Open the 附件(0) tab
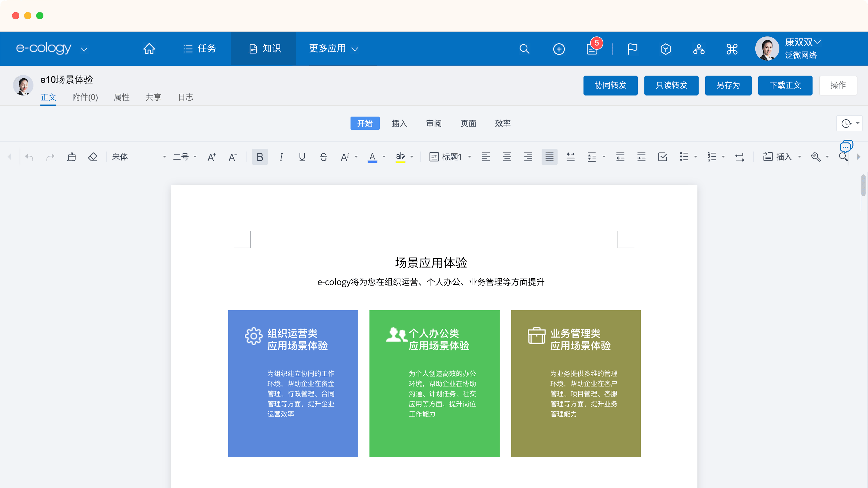868x488 pixels. pos(85,97)
